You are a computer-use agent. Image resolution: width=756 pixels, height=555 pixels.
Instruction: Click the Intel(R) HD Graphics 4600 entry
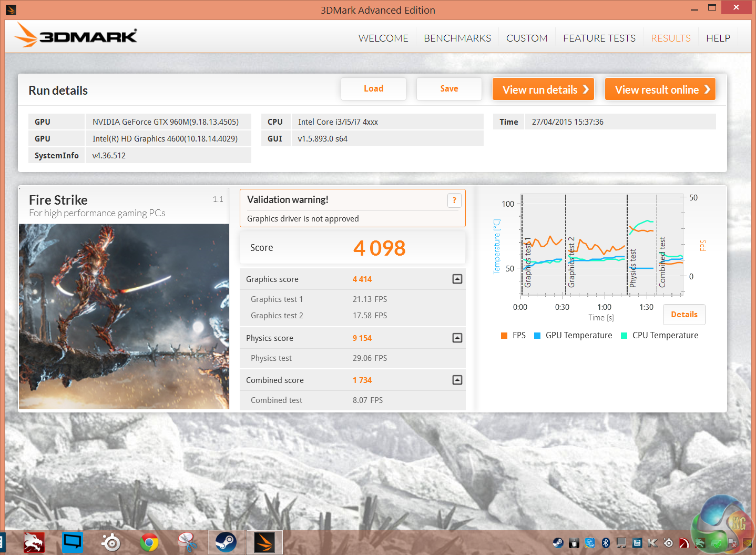tap(165, 138)
